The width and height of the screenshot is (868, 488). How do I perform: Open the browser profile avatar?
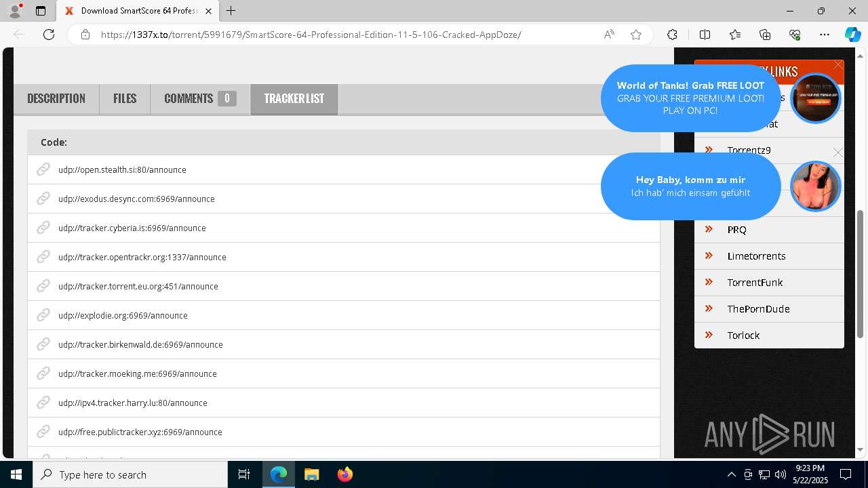pos(15,11)
